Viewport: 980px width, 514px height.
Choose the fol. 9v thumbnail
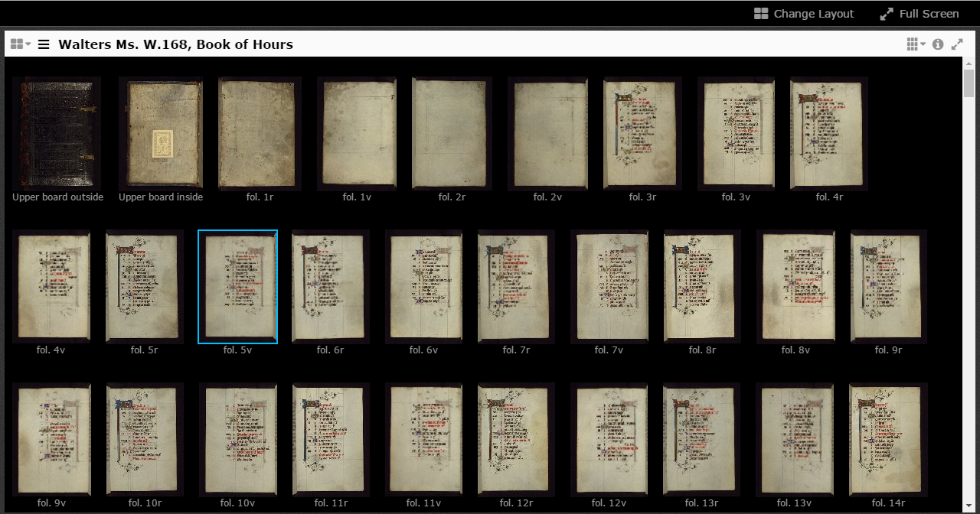[x=51, y=440]
